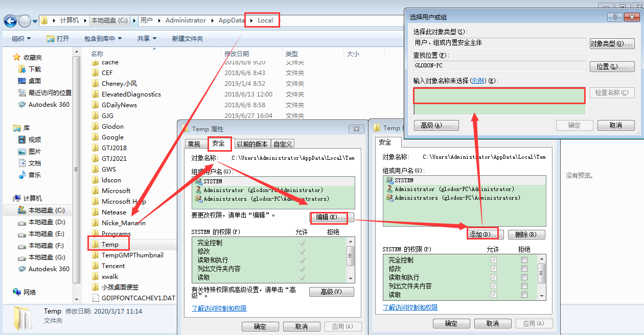
Task: Select the GTJ2021 folder icon
Action: pos(95,158)
